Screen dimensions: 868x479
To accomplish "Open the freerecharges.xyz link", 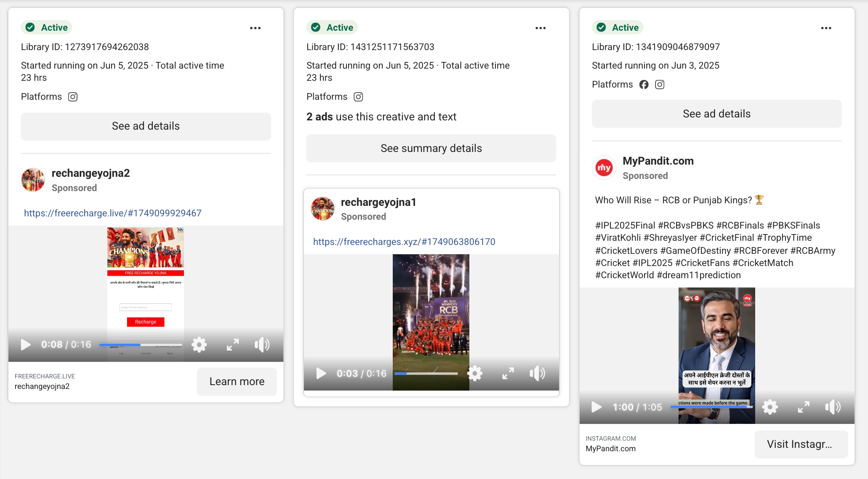I will click(x=404, y=242).
